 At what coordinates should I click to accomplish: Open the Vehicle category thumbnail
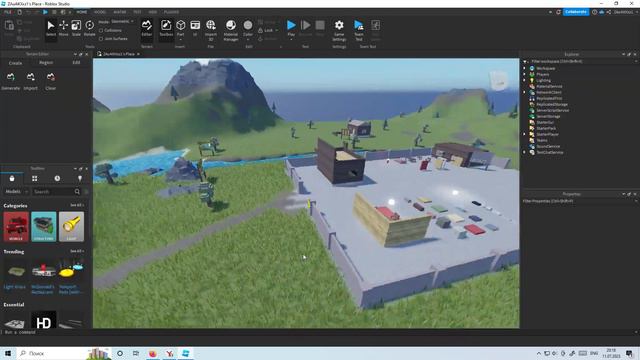pos(16,227)
